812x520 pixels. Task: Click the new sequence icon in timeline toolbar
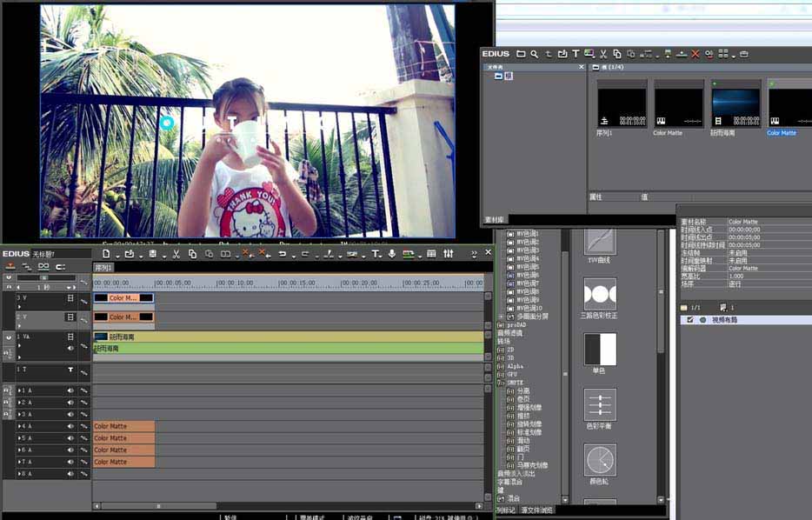click(106, 253)
